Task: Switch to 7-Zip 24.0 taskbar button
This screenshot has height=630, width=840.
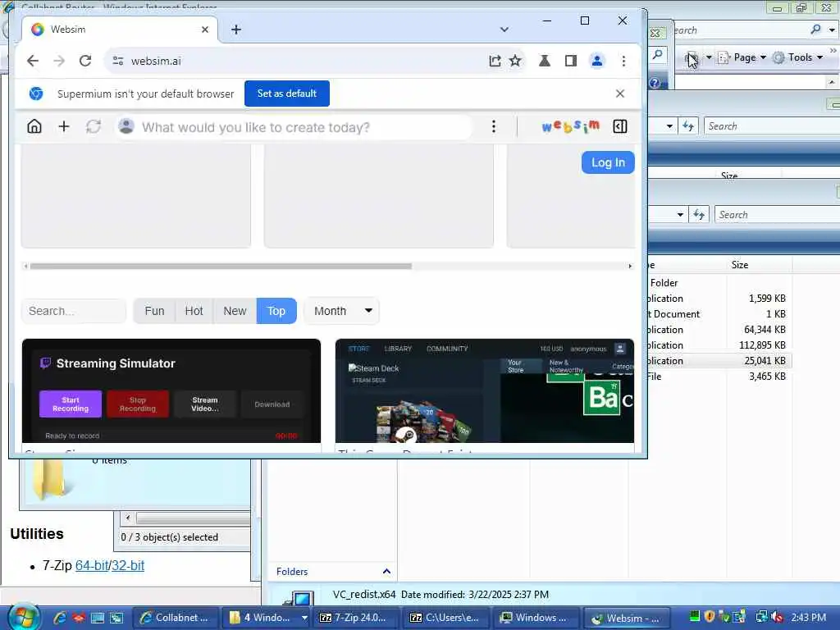Action: [356, 618]
